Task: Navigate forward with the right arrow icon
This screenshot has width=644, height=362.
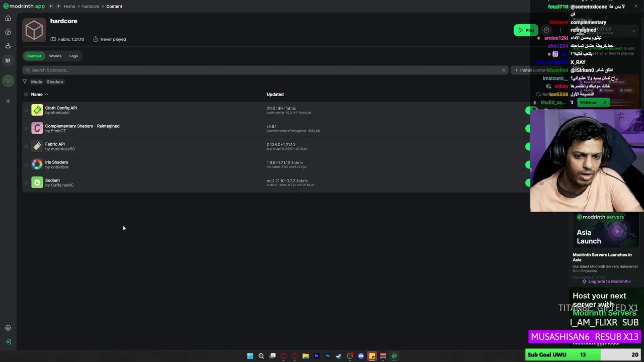Action: [58, 6]
